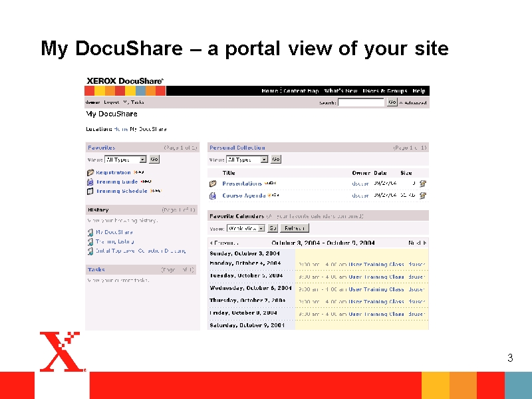The image size is (532, 399).
Task: Click Go beside the Personal Collection view dropdown
Action: tap(276, 160)
